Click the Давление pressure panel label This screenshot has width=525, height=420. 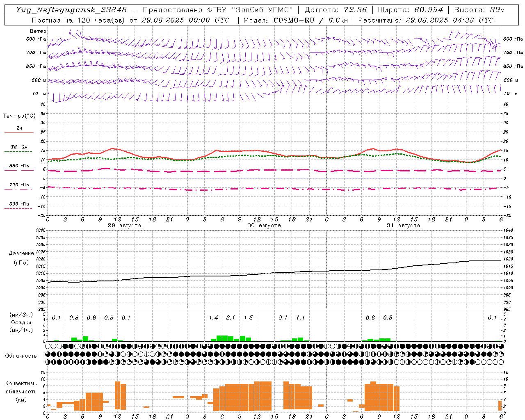21,253
